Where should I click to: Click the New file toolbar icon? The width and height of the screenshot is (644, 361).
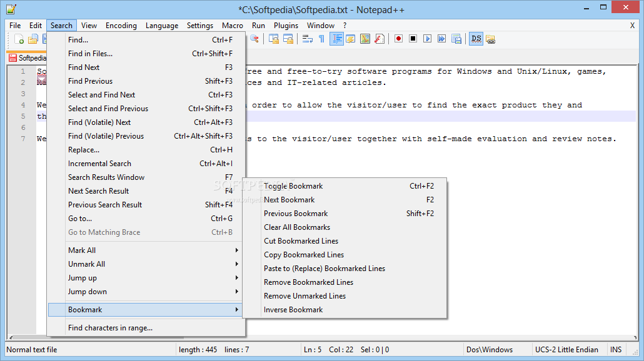[x=19, y=39]
